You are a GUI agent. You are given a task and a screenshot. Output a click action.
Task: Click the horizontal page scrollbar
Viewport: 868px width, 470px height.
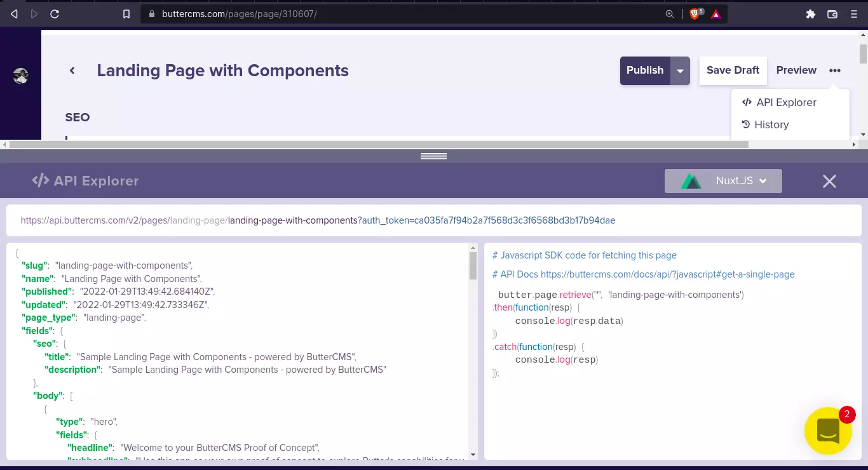379,144
